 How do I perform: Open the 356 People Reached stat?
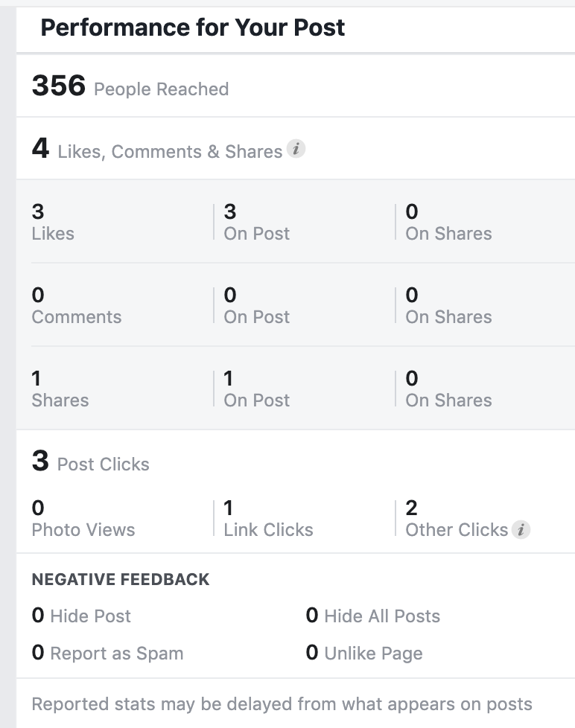point(130,87)
